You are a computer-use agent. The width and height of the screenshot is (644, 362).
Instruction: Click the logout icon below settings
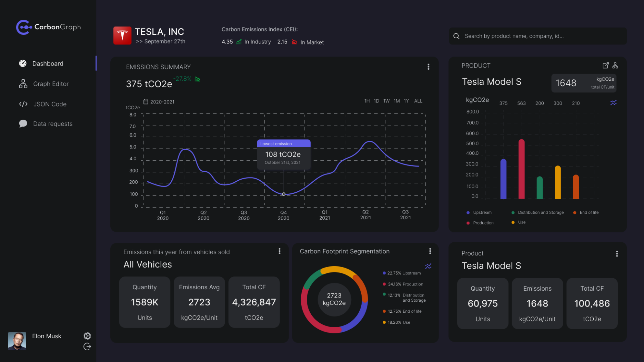pos(87,347)
